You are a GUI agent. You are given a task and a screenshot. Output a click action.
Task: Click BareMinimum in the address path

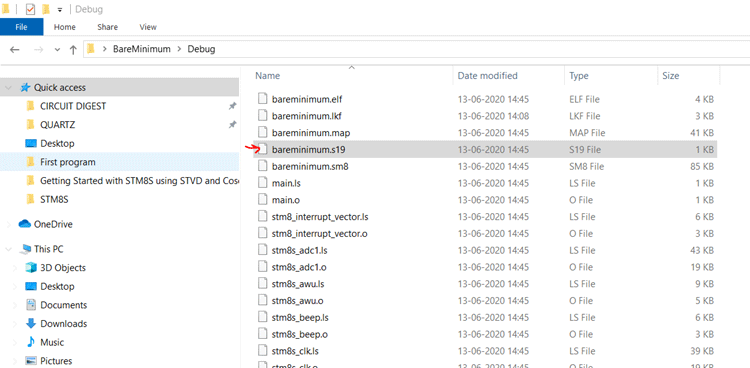coord(142,49)
